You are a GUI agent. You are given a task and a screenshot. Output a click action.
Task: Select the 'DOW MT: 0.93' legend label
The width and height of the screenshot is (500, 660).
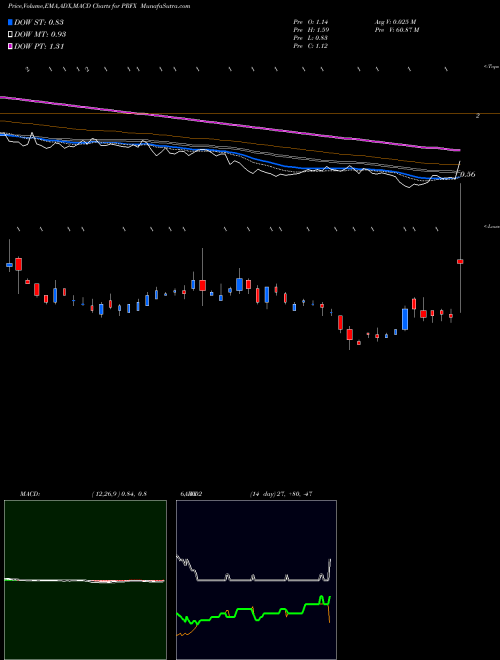point(40,34)
